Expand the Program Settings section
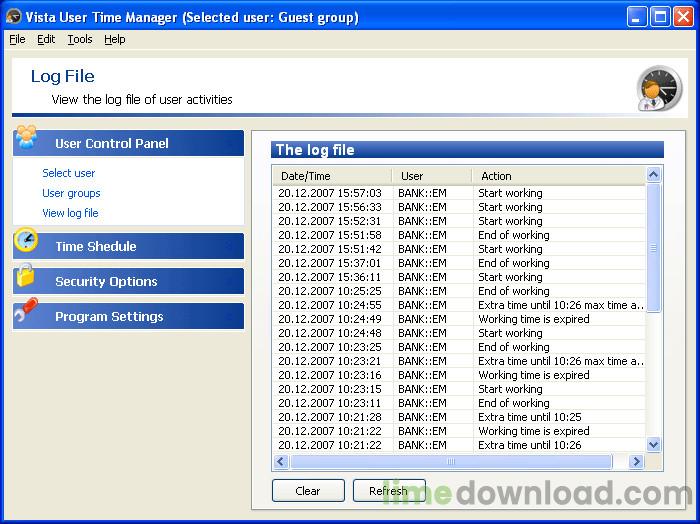Viewport: 700px width, 524px height. click(129, 316)
